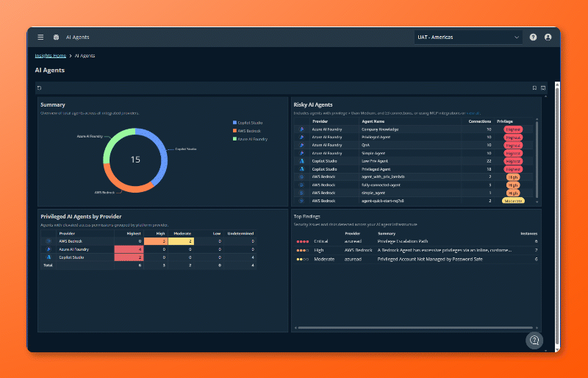Viewport: 588px width, 378px height.
Task: Open Privileged Account Not Managed by Password Safe finding
Action: [x=430, y=259]
